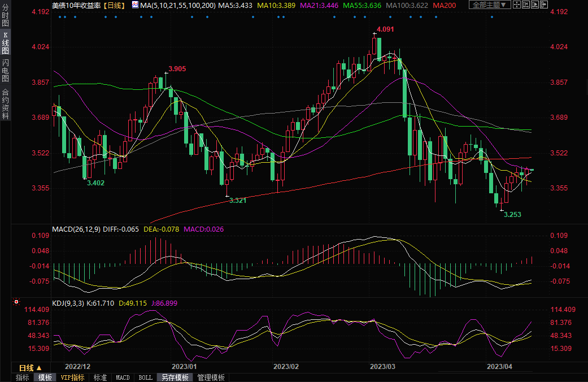Toggle the 指标 tab at bottom

pos(23,377)
